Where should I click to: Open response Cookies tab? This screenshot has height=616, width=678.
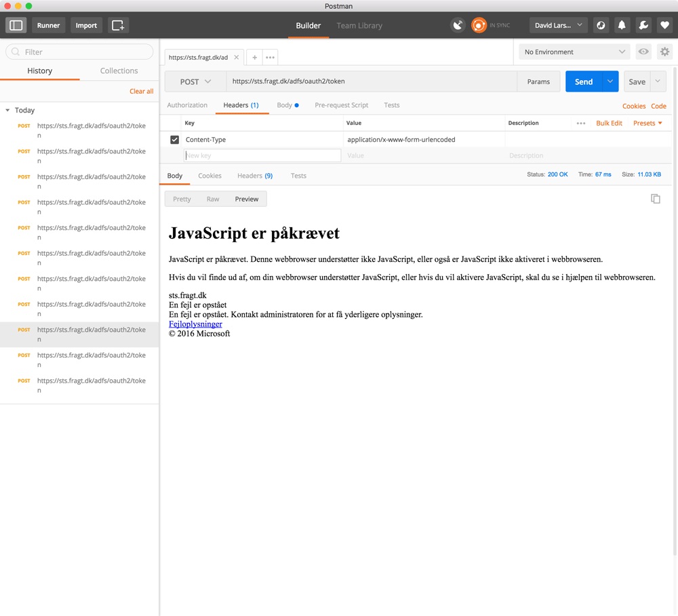pyautogui.click(x=210, y=176)
